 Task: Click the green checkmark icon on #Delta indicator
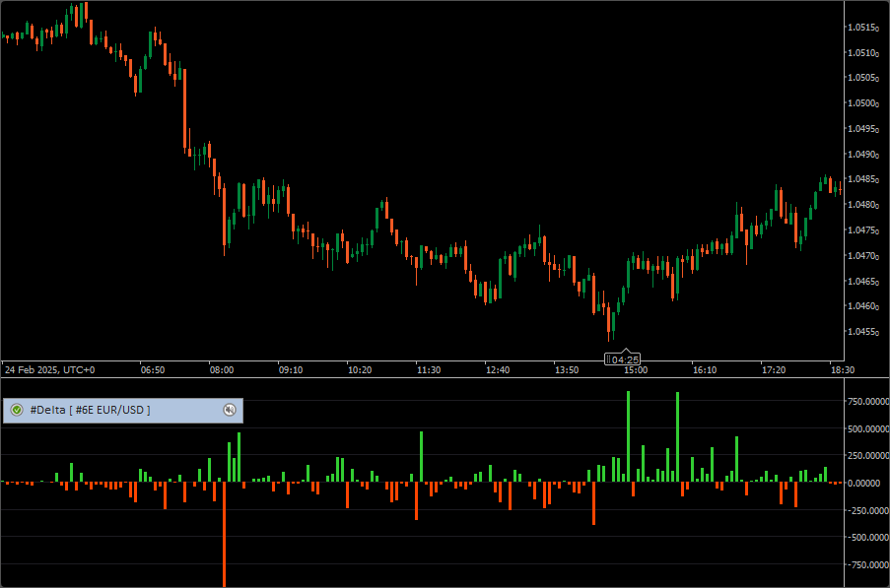click(17, 410)
